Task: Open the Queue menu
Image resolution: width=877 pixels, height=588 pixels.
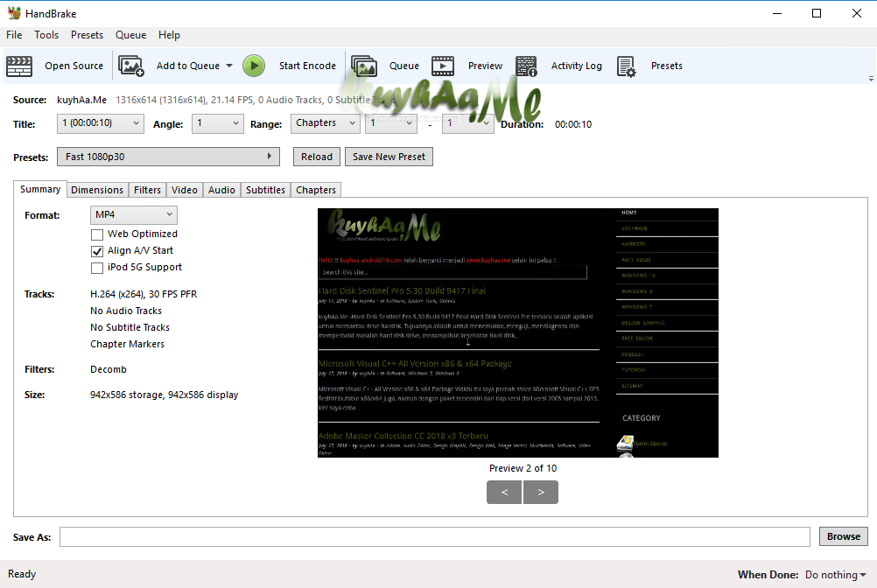Action: tap(131, 35)
